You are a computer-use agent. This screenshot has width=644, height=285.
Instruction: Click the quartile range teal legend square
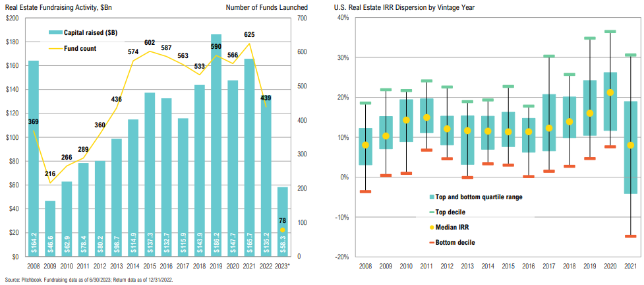point(432,197)
